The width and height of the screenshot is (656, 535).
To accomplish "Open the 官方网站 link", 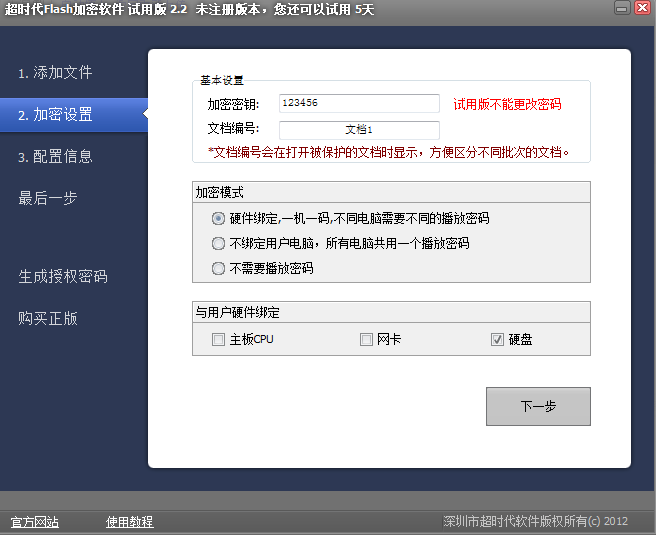I will coord(35,522).
